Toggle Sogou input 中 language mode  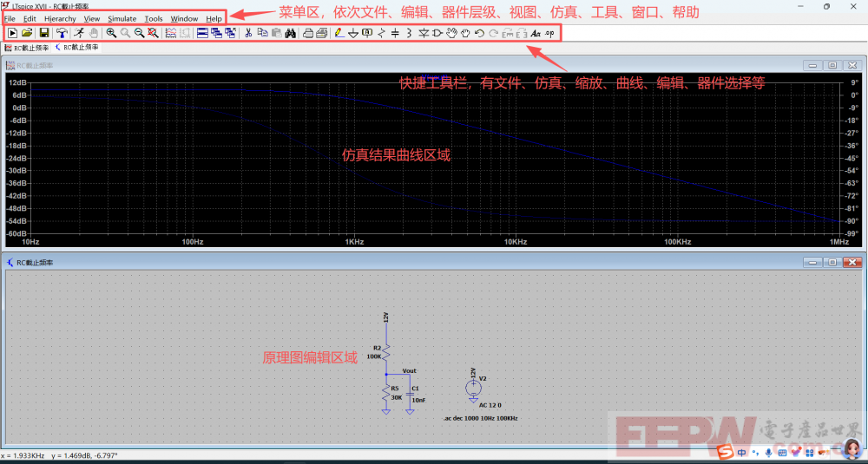coord(742,452)
